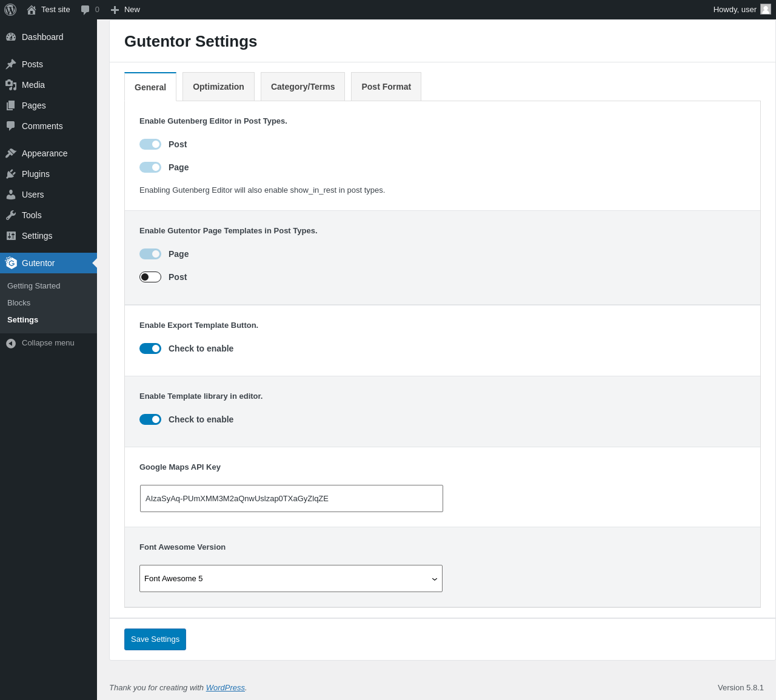This screenshot has width=776, height=700.
Task: Click the WordPress logo icon
Action: click(x=10, y=10)
